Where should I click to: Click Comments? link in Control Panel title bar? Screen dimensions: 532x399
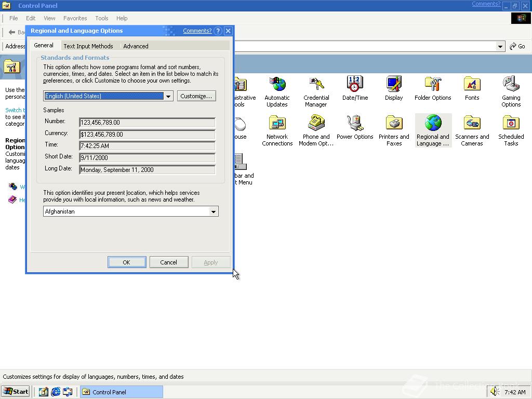pos(486,4)
